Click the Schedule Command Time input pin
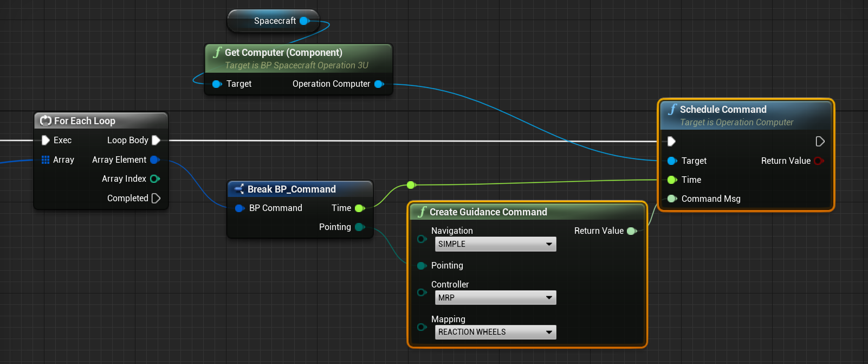 coord(672,180)
